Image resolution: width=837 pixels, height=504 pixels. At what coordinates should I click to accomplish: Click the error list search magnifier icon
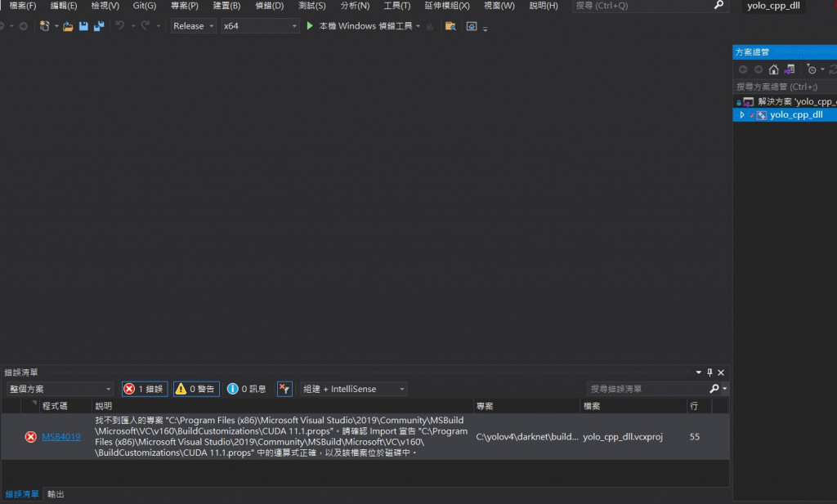(714, 389)
